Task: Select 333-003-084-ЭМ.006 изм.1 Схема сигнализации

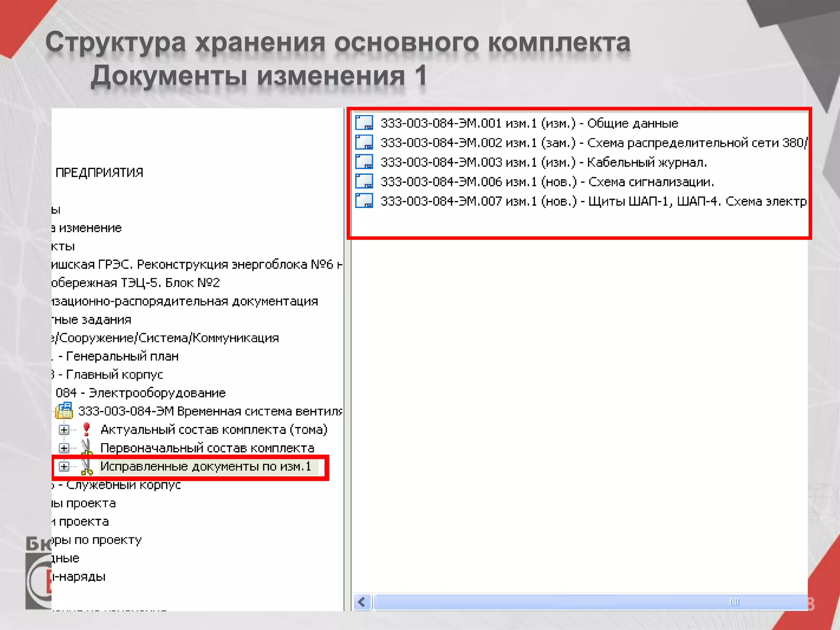Action: coord(548,182)
